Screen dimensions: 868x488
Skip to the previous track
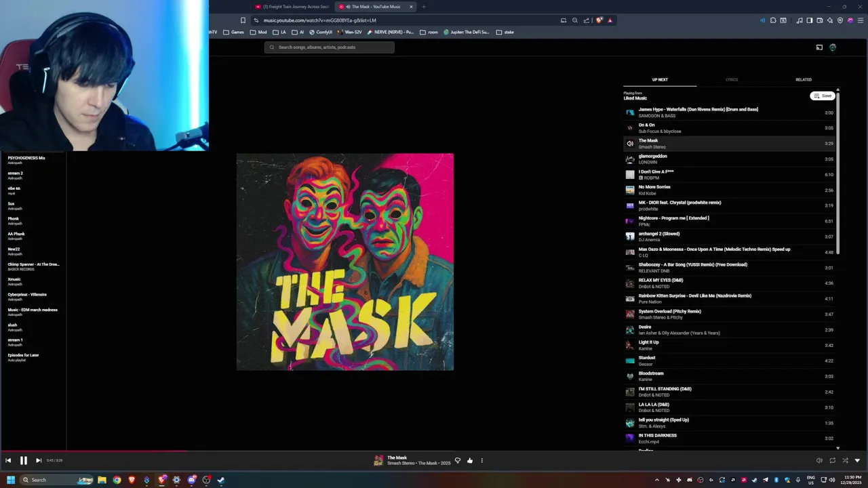tap(8, 460)
